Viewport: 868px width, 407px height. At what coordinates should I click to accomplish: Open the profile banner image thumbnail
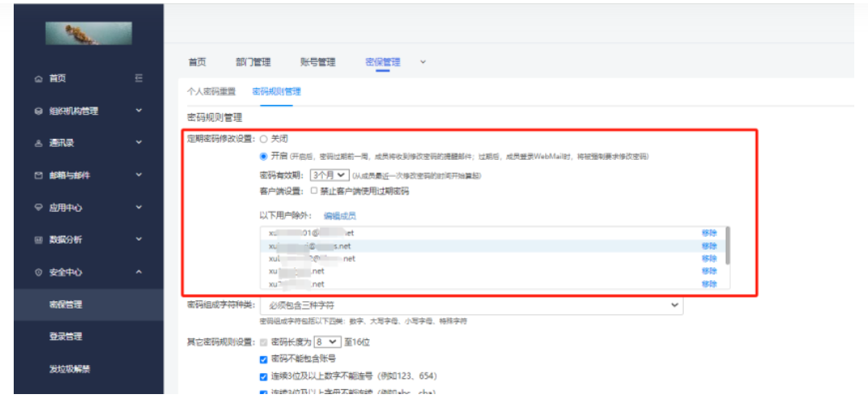point(89,33)
